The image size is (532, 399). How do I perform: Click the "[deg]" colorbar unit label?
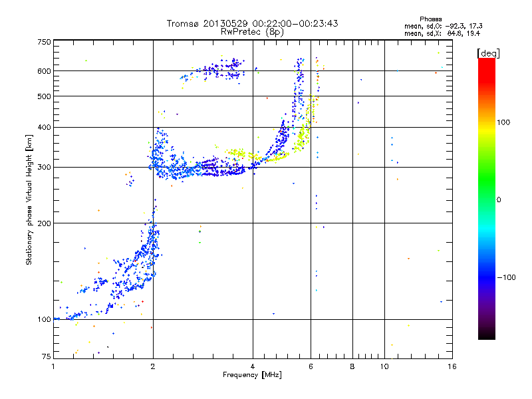(x=488, y=53)
